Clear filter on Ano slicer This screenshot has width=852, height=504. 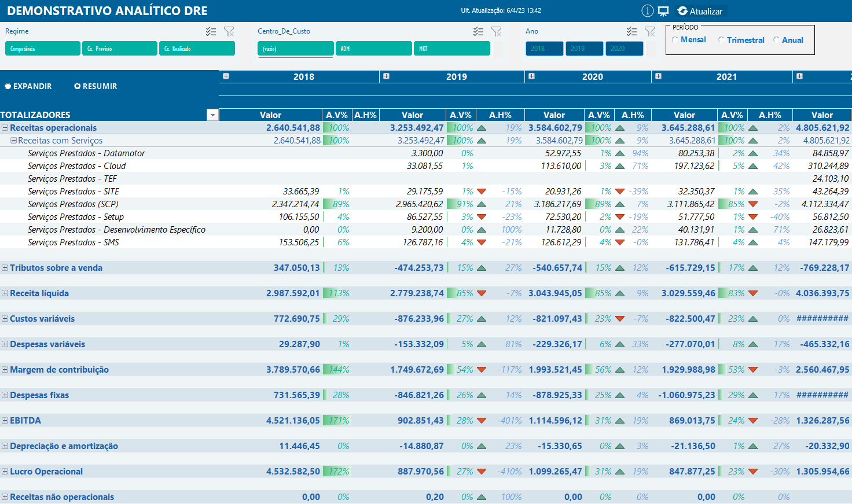click(650, 31)
